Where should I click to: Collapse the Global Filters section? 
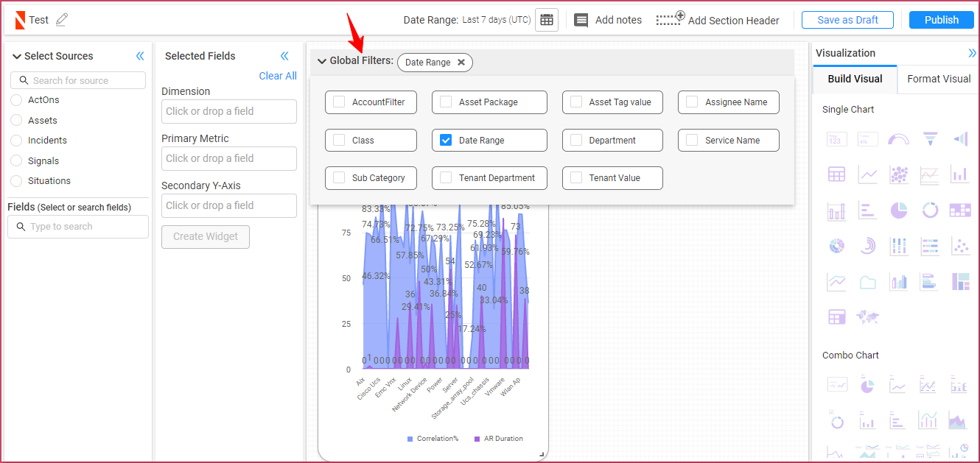coord(322,62)
